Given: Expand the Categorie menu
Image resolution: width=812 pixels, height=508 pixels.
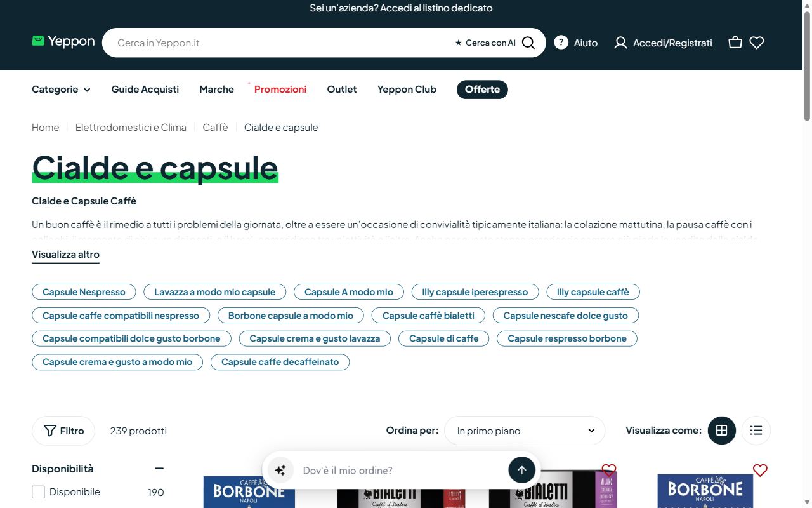Looking at the screenshot, I should 61,90.
